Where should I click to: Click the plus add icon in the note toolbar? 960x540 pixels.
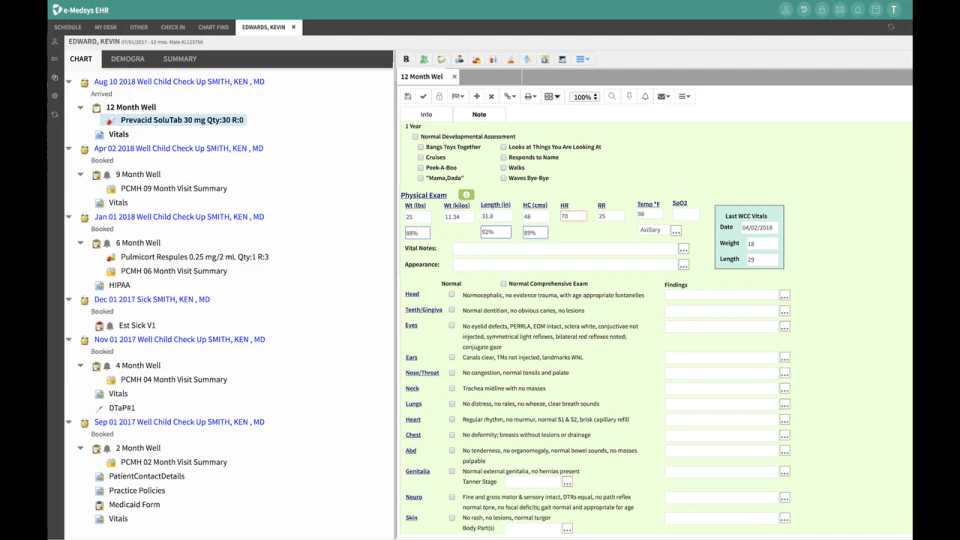(476, 96)
